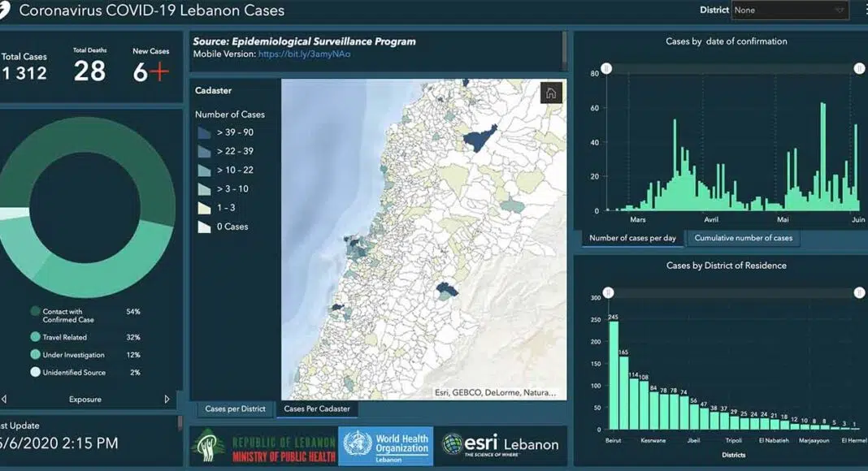This screenshot has height=471, width=868.
Task: Click the Ministry of Public Health logo
Action: (263, 447)
